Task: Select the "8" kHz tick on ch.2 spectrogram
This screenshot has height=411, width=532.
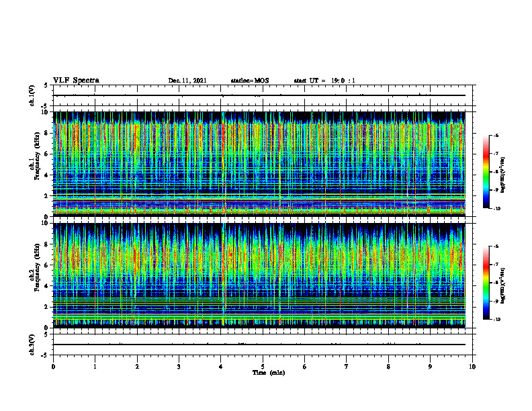Action: click(x=46, y=244)
